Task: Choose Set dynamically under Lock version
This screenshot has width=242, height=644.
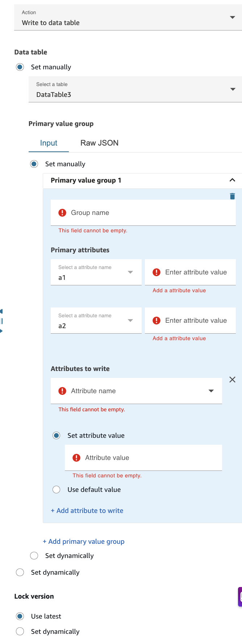Action: [20, 631]
